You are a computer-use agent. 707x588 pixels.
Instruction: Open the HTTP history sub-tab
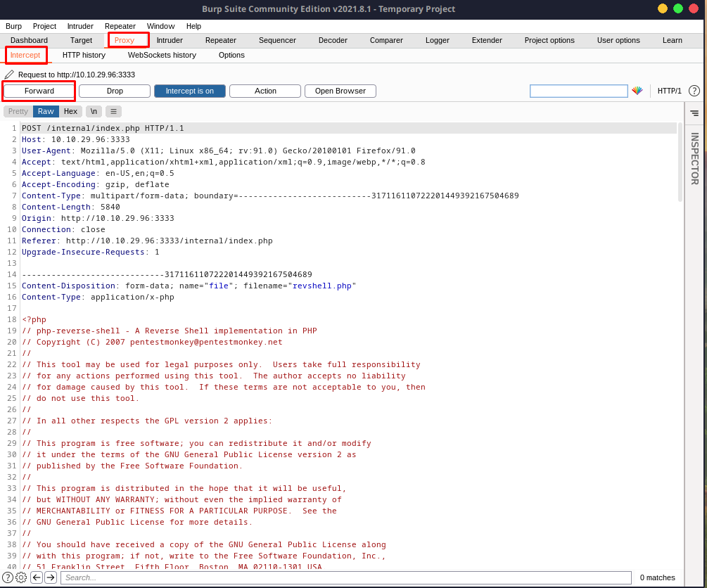click(84, 55)
